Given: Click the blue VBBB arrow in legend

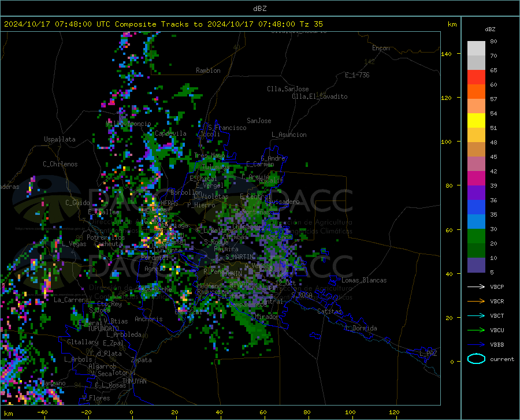Looking at the screenshot, I should [x=476, y=345].
